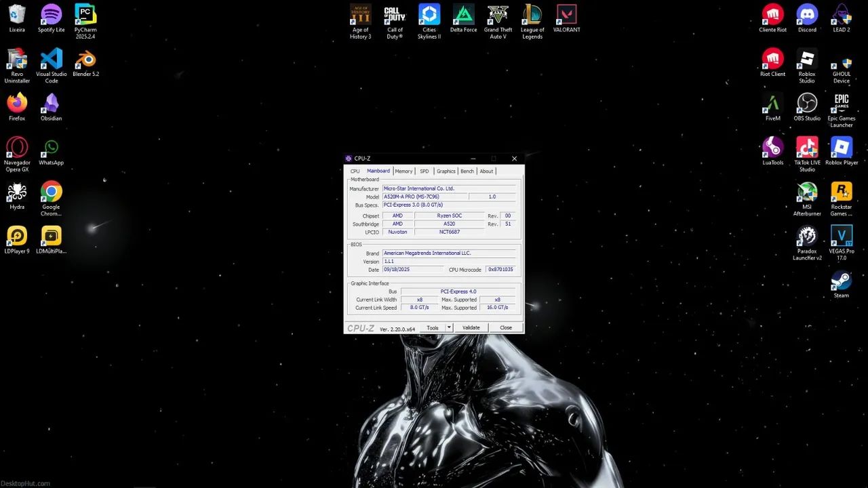Image resolution: width=868 pixels, height=488 pixels.
Task: Select the League of Legends shortcut
Action: pos(532,22)
